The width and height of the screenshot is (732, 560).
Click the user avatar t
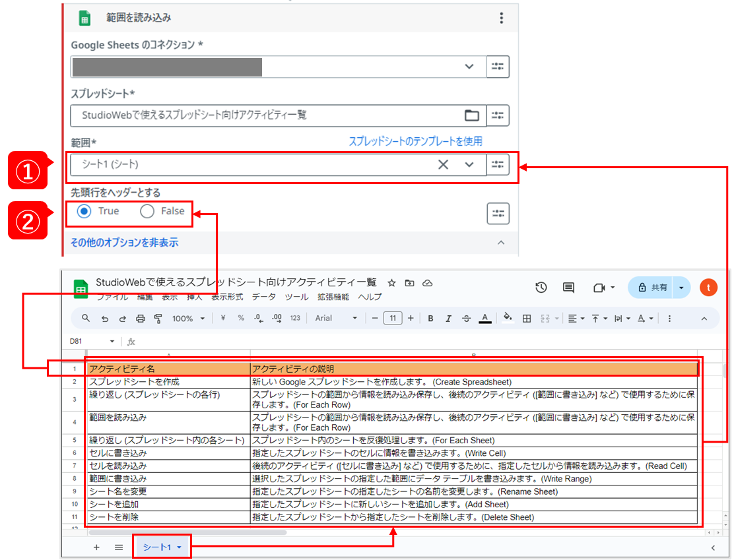coord(708,288)
